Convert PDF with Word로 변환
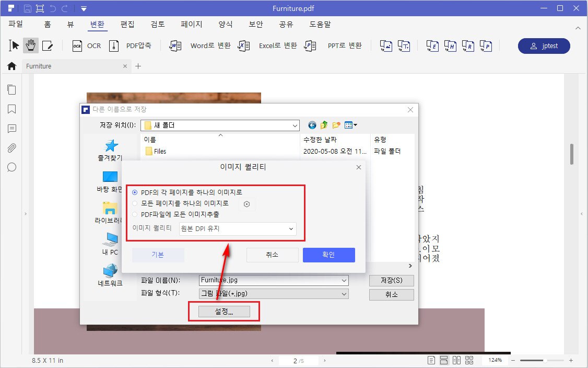Image resolution: width=588 pixels, height=368 pixels. coord(200,46)
